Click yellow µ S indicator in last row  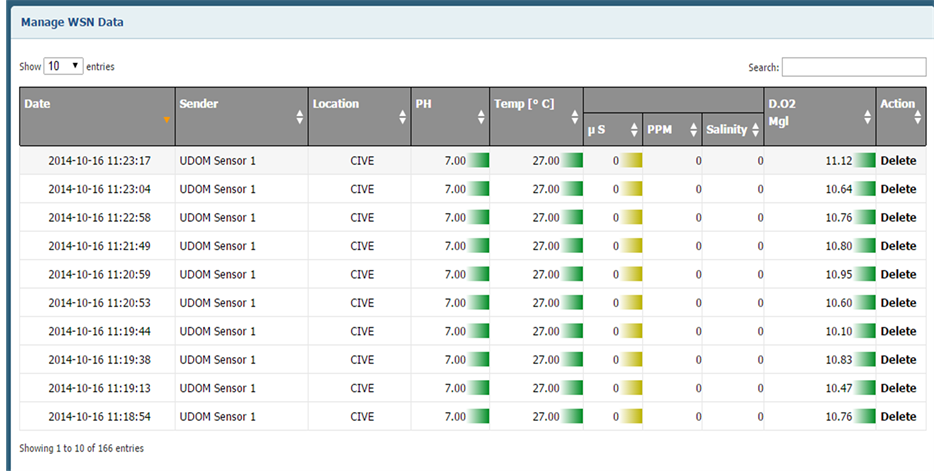[632, 416]
